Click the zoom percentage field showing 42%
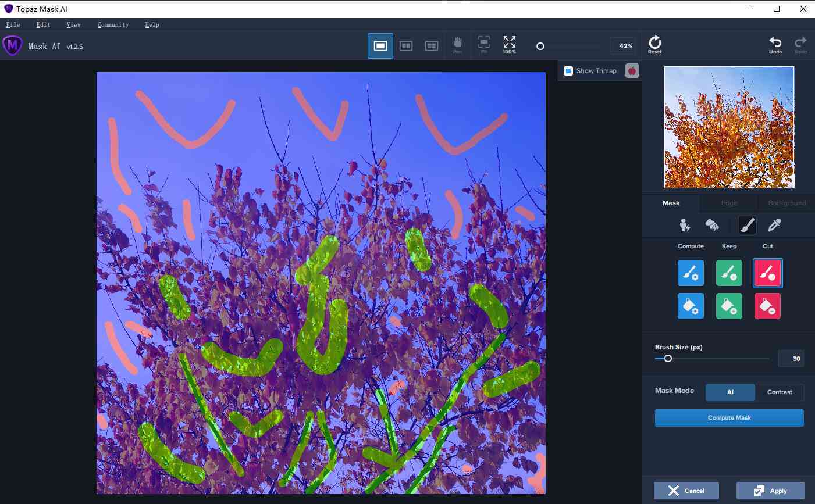 pos(622,46)
